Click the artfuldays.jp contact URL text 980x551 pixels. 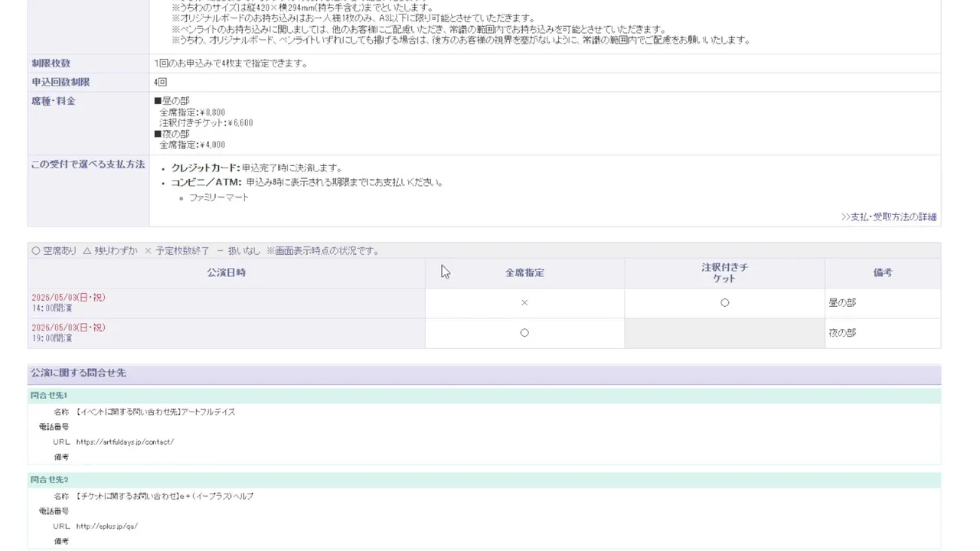click(125, 442)
